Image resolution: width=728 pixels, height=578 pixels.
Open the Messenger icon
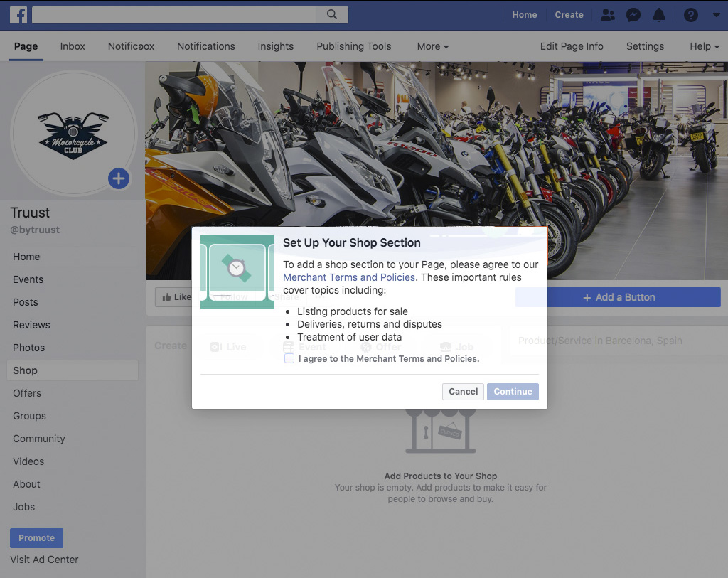click(633, 15)
